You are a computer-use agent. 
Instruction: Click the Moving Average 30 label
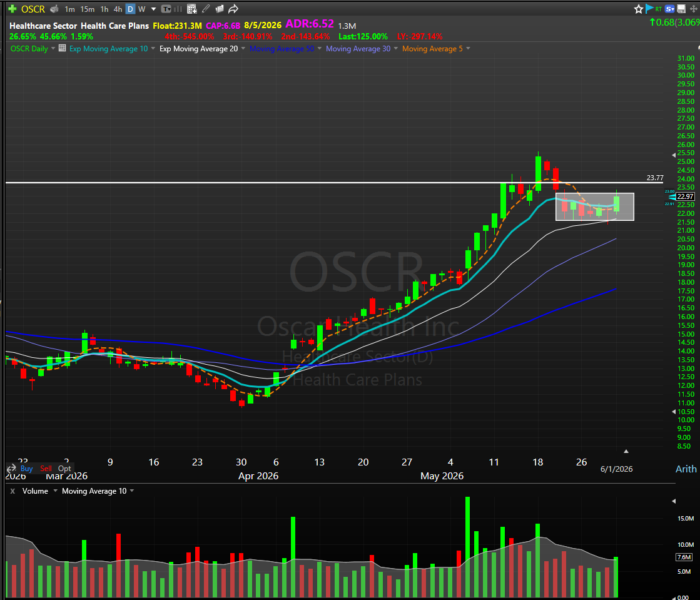pos(358,49)
